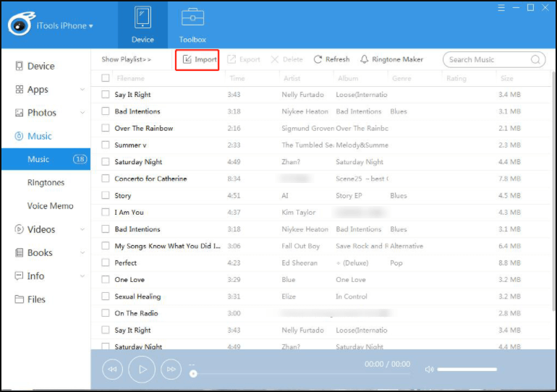557x392 pixels.
Task: Click the Refresh icon
Action: 318,59
